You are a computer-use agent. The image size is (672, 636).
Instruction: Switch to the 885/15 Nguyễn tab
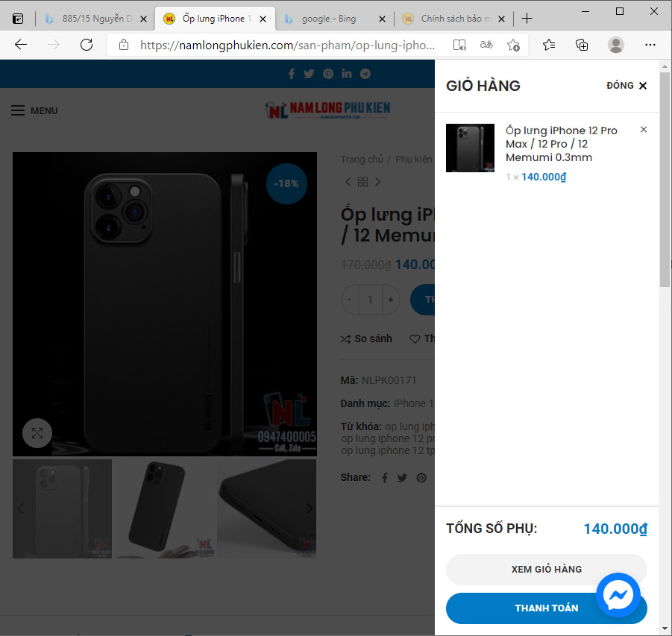point(96,19)
